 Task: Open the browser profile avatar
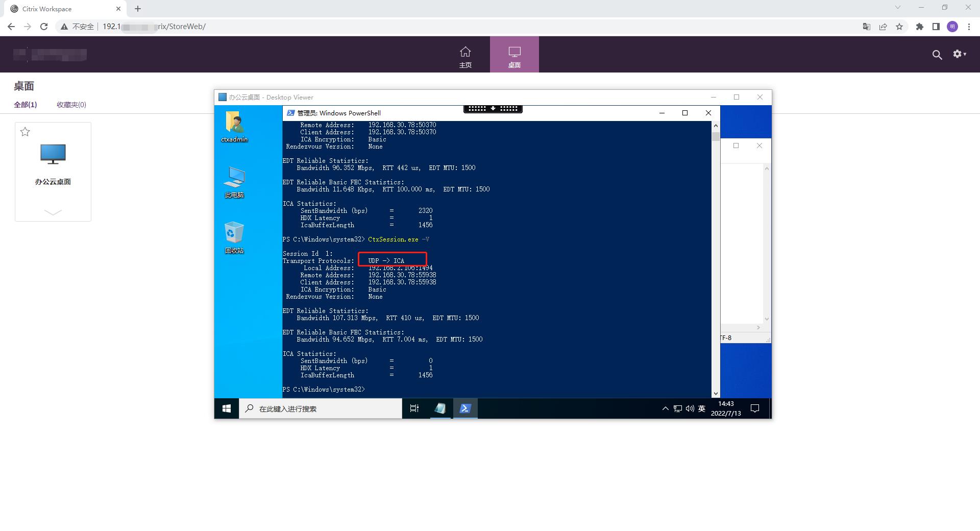(952, 27)
